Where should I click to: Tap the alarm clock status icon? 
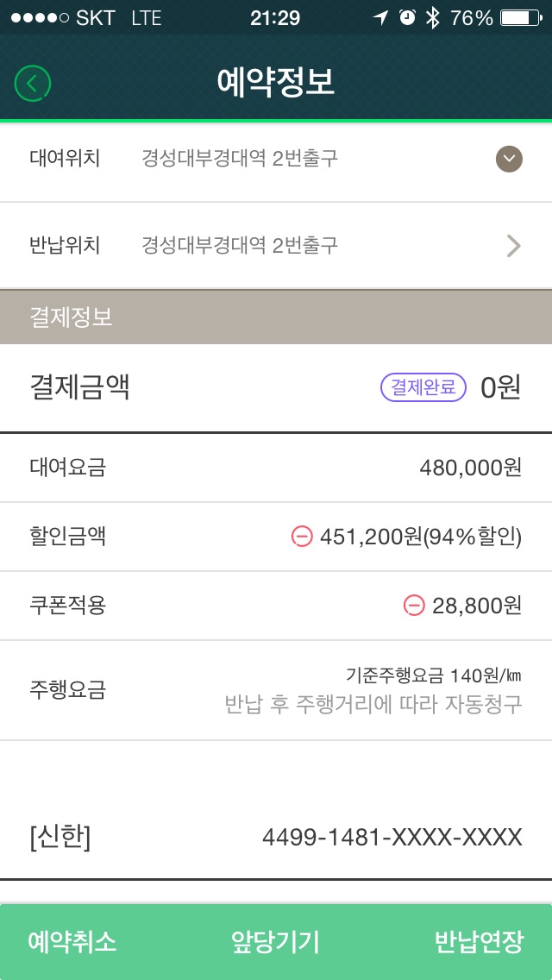click(407, 17)
